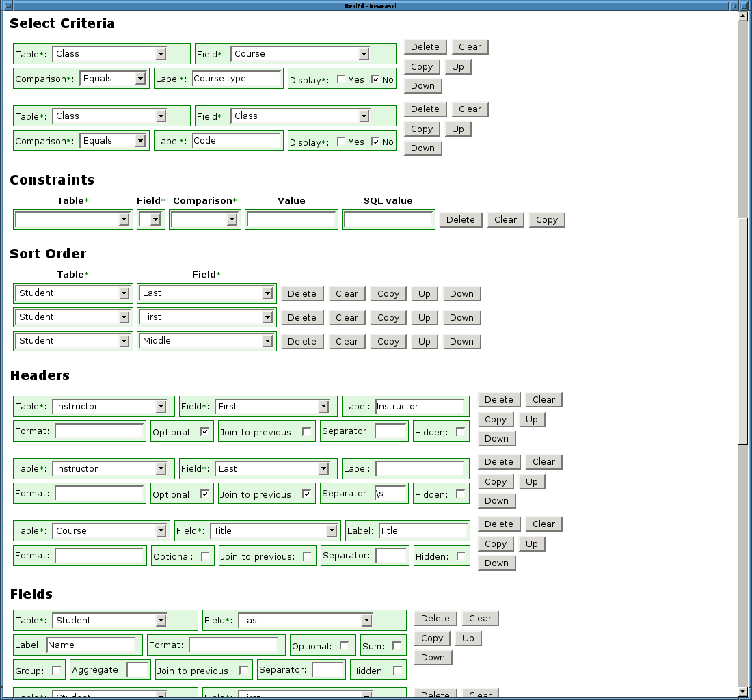
Task: Copy the Course Title header entry
Action: (x=495, y=544)
